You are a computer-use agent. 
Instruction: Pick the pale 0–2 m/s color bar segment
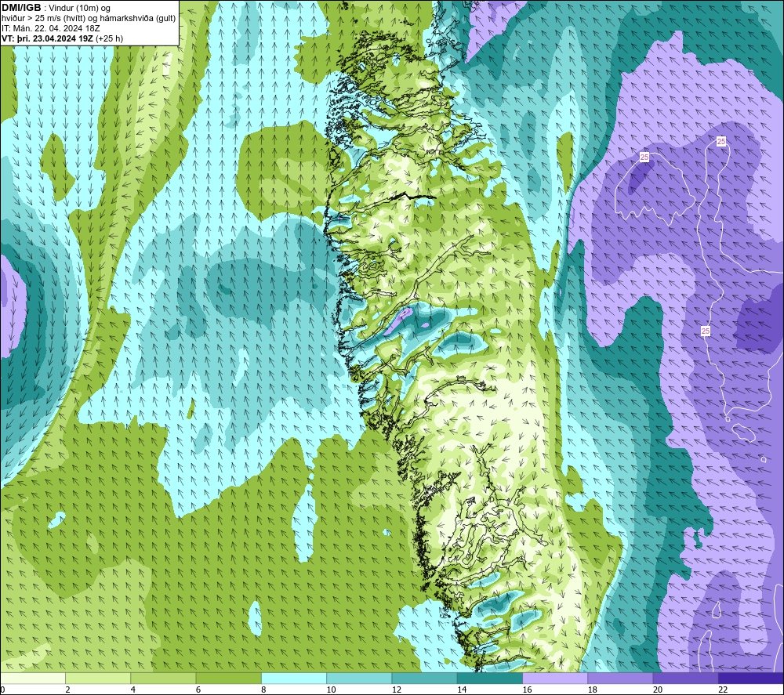tap(32, 678)
